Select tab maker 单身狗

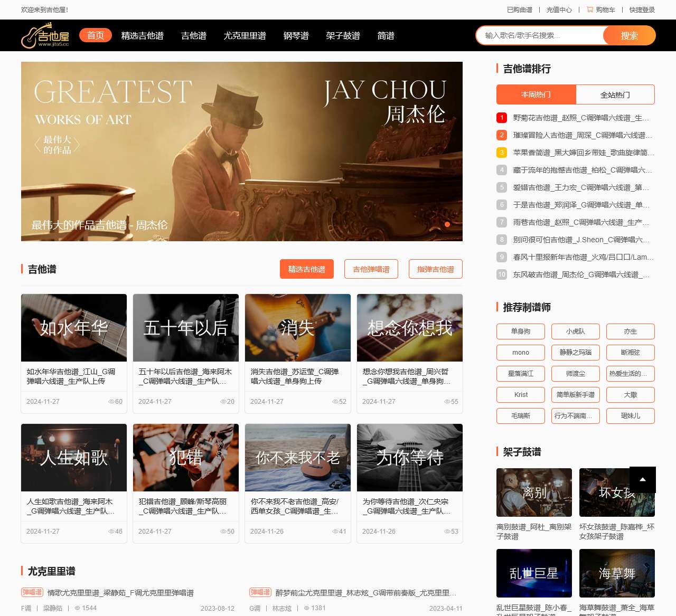pyautogui.click(x=521, y=331)
